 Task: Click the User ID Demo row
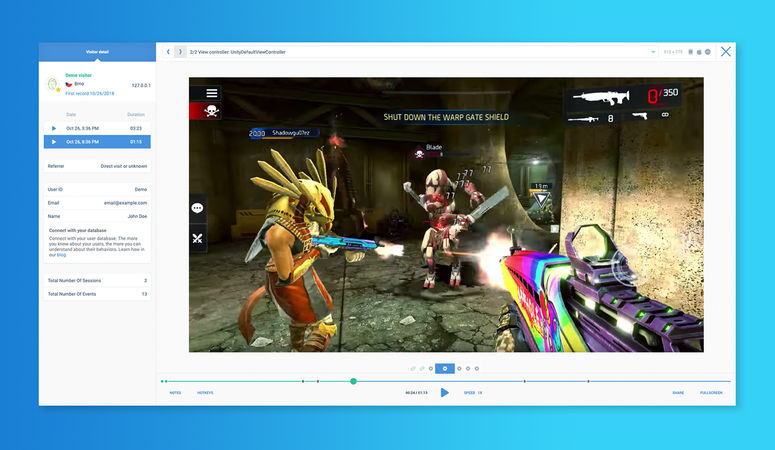click(x=97, y=189)
